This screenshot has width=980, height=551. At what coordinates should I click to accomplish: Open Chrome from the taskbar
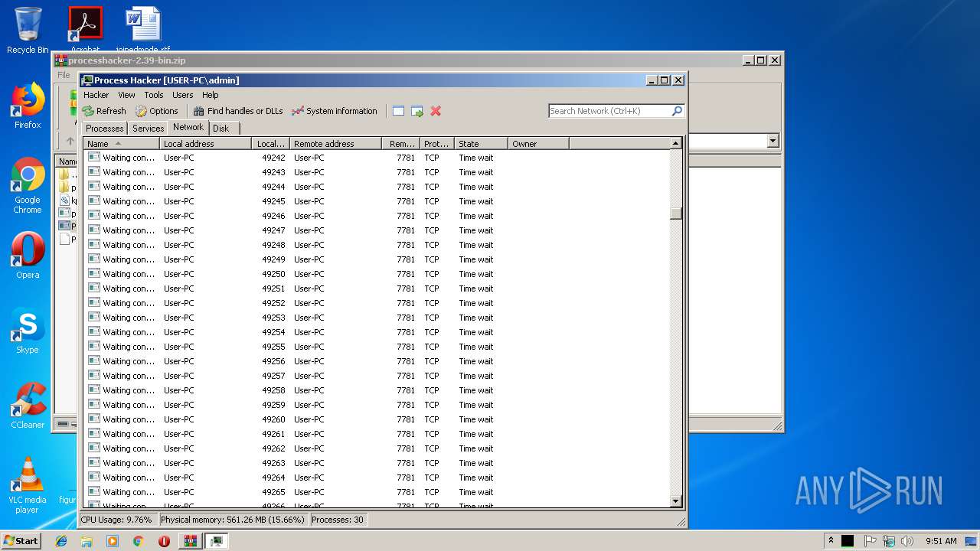(138, 541)
